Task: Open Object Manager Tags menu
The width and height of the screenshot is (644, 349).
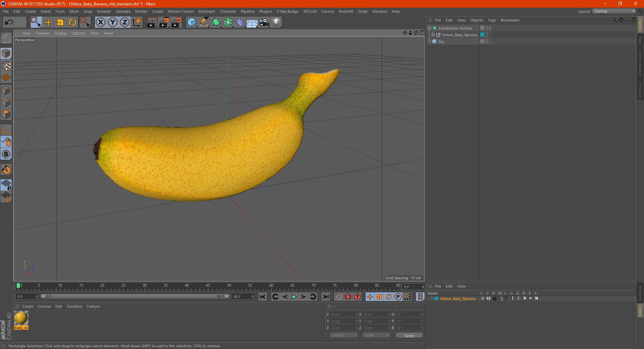Action: [x=492, y=20]
